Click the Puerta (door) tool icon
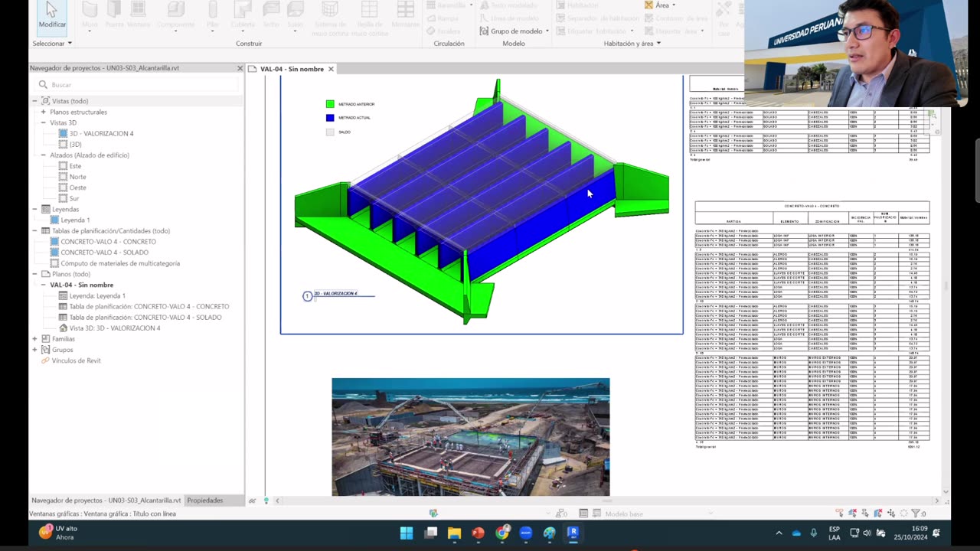980x551 pixels. (114, 15)
